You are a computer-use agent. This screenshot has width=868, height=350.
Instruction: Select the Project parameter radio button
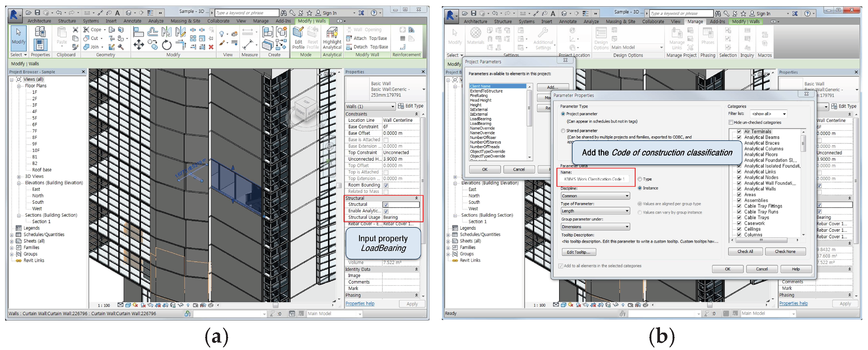[x=563, y=114]
